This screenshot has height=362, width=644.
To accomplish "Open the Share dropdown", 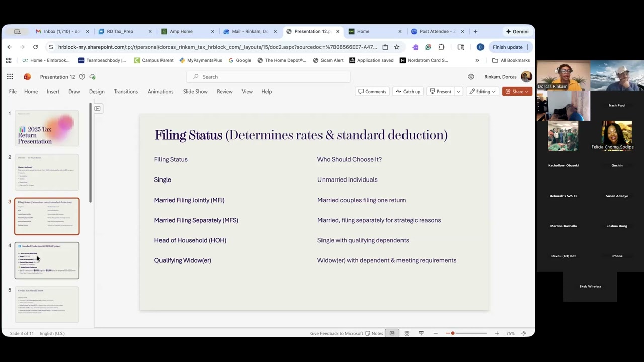I will 517,92.
